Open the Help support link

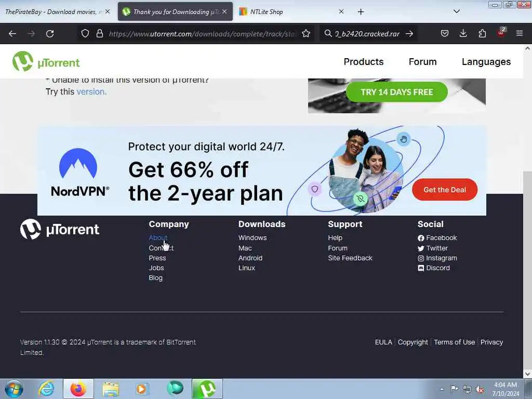click(335, 238)
